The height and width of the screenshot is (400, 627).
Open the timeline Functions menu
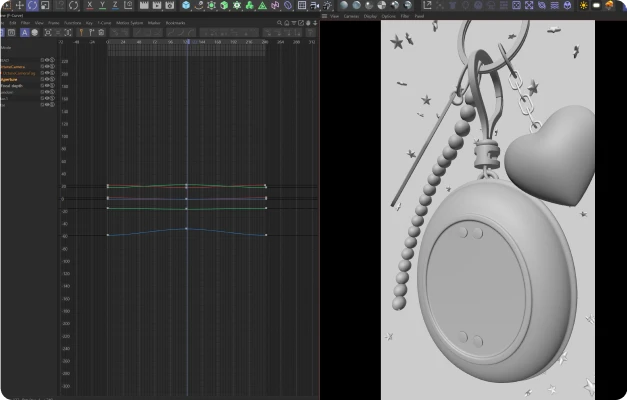pyautogui.click(x=72, y=23)
